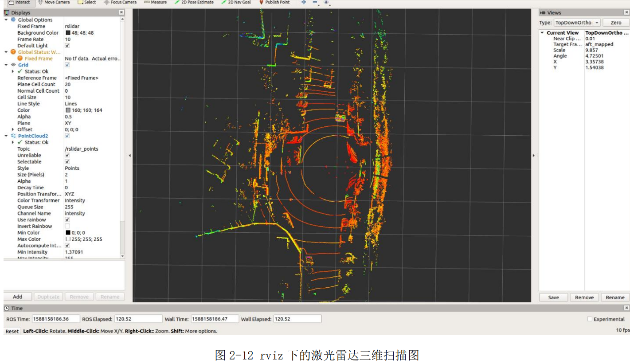The image size is (630, 364).
Task: Toggle the Selectable checkbox
Action: point(67,162)
